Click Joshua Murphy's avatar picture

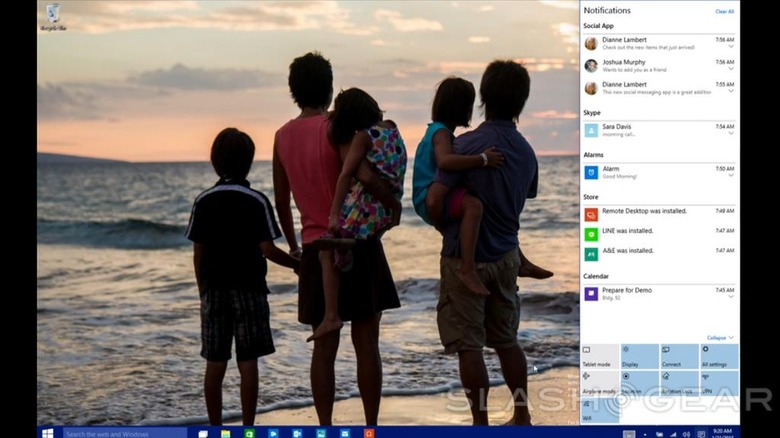[591, 66]
